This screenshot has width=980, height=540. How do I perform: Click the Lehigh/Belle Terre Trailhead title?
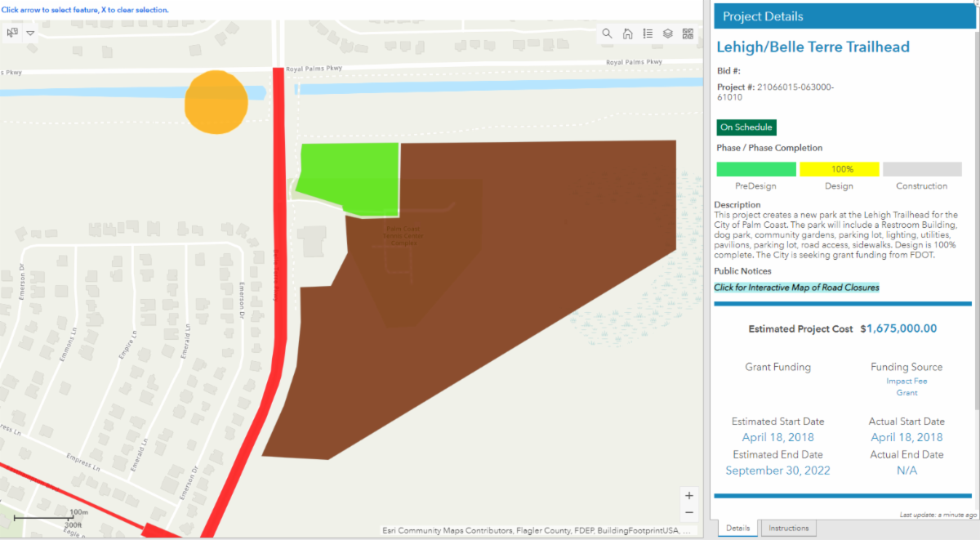click(x=813, y=47)
